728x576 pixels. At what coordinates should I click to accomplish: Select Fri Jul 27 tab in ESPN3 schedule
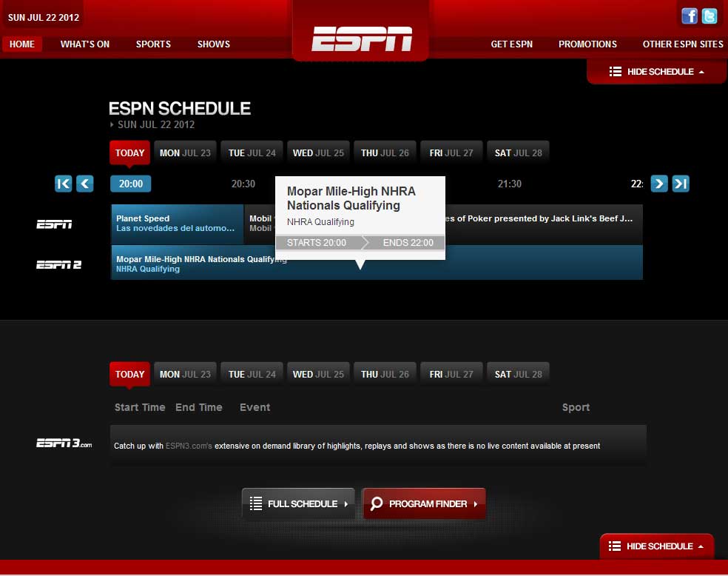(451, 375)
